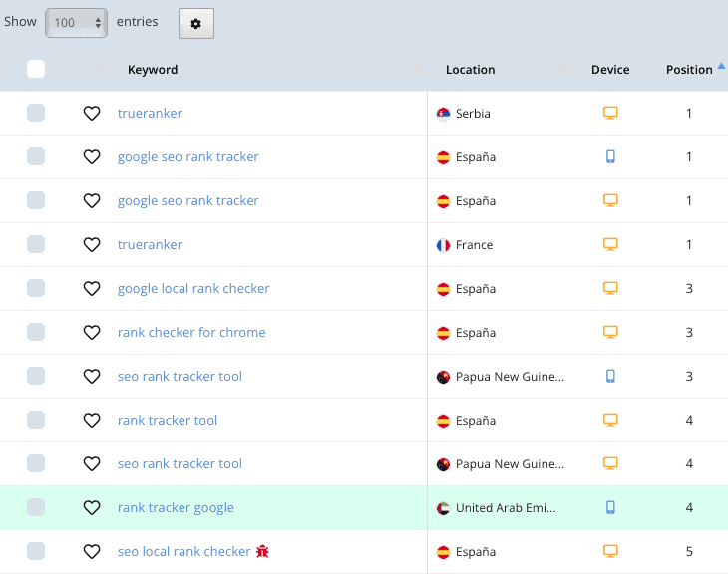The height and width of the screenshot is (574, 728).
Task: Select the trueranker Serbia row checkbox
Action: point(36,113)
